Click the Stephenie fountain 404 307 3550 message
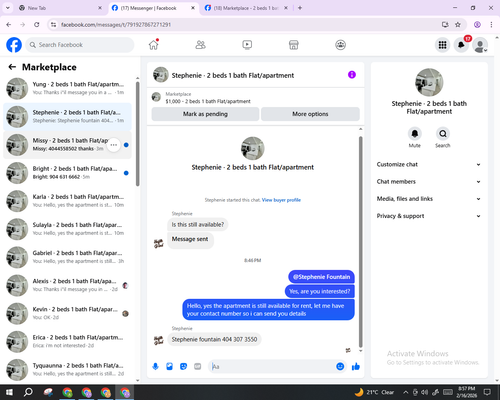Viewport: 500px width, 400px height. click(x=214, y=339)
